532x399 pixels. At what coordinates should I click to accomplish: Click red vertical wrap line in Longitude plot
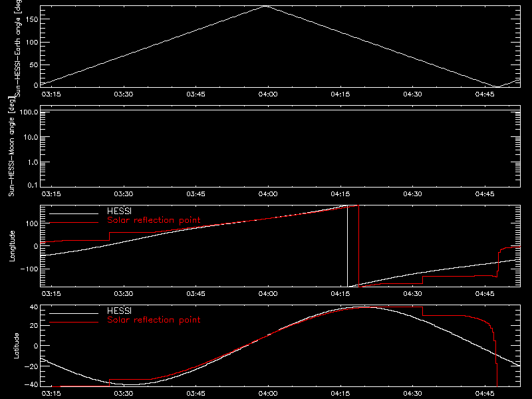coord(358,246)
